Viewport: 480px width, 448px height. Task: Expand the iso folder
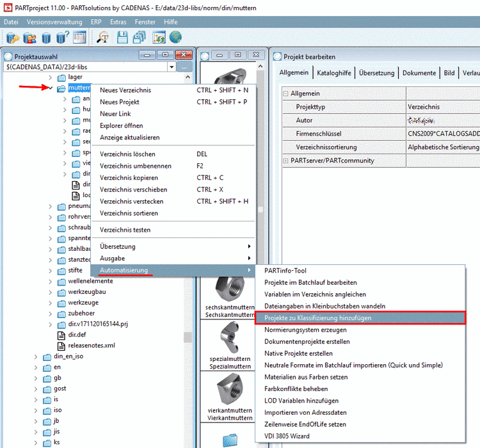(36, 411)
